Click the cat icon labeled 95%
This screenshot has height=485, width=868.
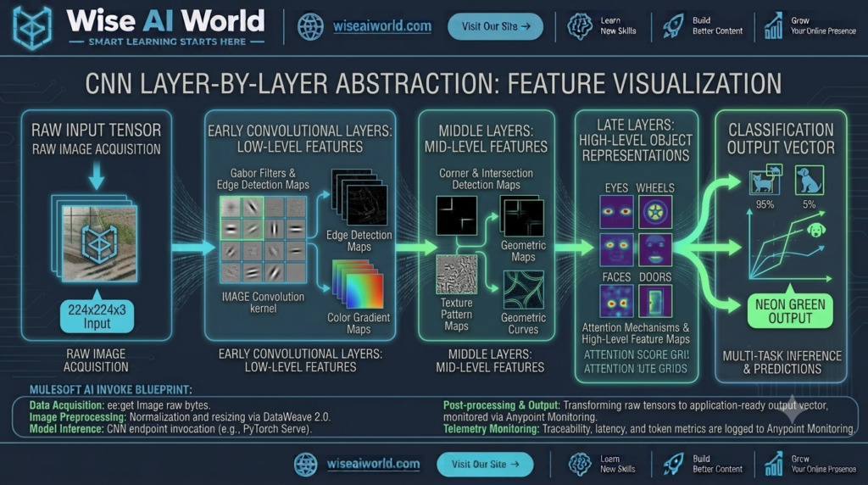click(765, 180)
